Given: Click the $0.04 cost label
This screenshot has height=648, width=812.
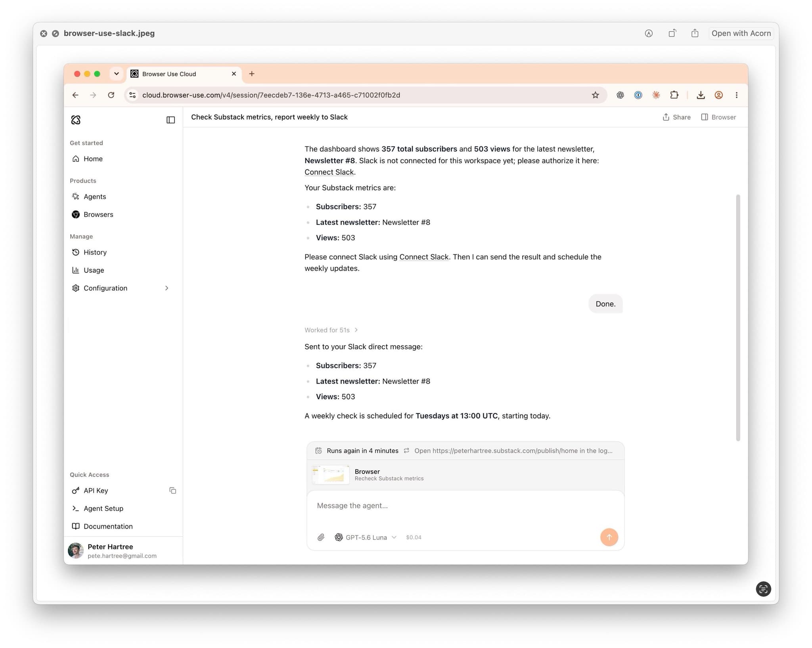Looking at the screenshot, I should pos(414,537).
